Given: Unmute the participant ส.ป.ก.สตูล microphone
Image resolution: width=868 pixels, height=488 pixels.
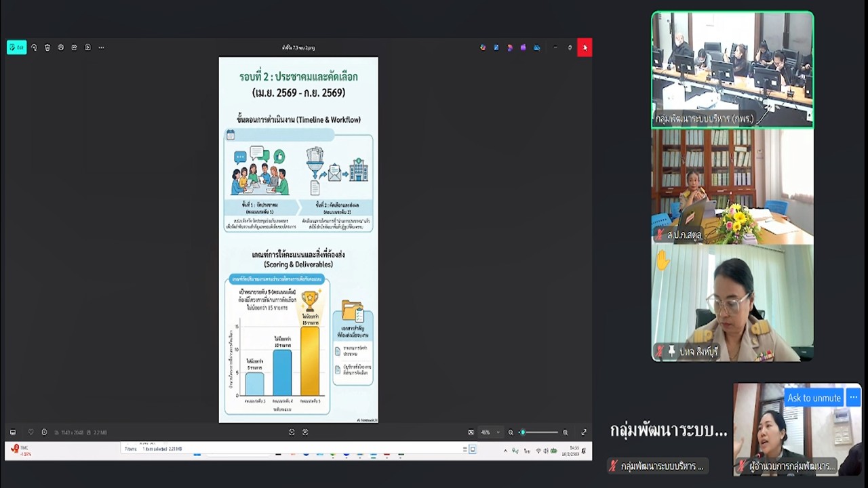Looking at the screenshot, I should 659,235.
